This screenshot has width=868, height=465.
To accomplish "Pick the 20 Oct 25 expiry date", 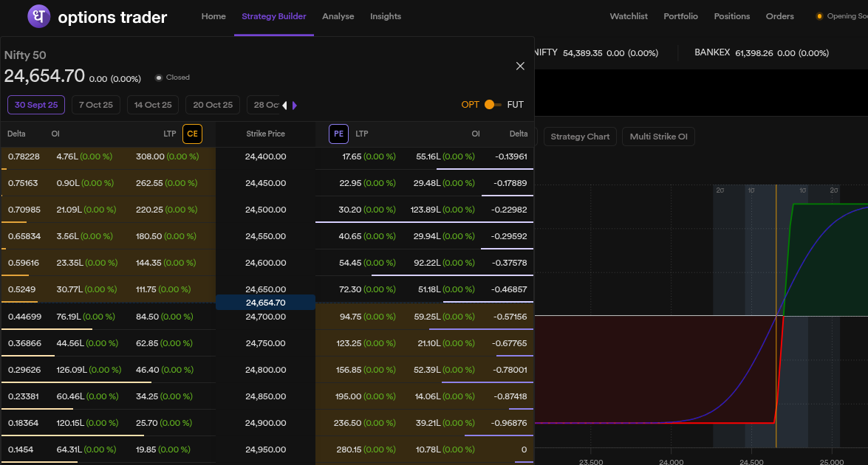I will 213,105.
